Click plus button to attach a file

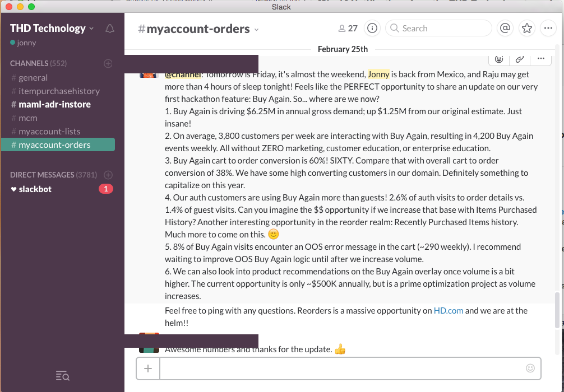coord(148,368)
